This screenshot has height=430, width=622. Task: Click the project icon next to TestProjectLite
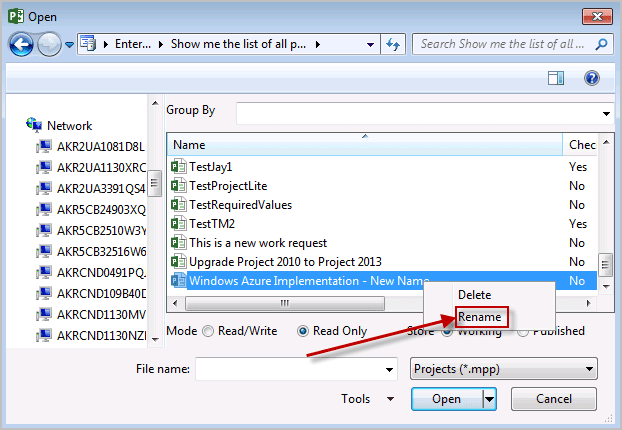tap(179, 186)
